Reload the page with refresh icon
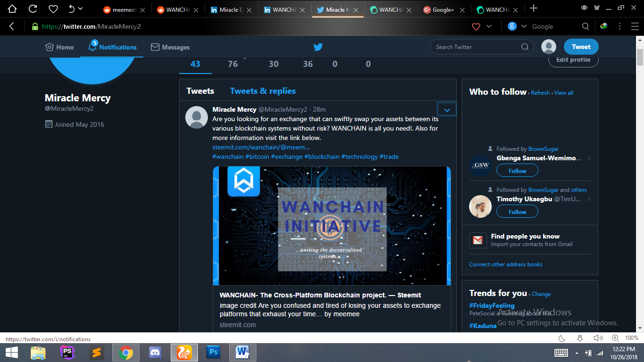644x362 pixels. [x=33, y=8]
